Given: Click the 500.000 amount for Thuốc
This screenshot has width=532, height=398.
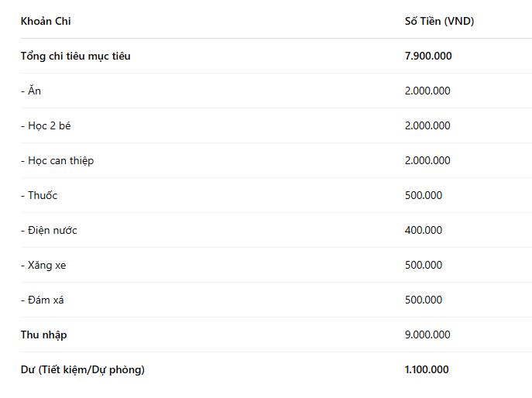Looking at the screenshot, I should pyautogui.click(x=424, y=195).
